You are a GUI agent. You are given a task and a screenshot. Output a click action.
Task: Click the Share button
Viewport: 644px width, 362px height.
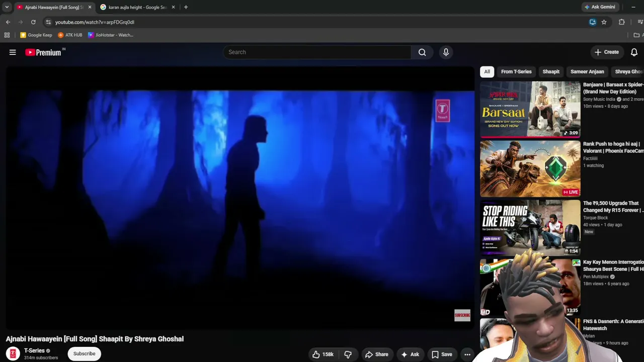pyautogui.click(x=377, y=354)
